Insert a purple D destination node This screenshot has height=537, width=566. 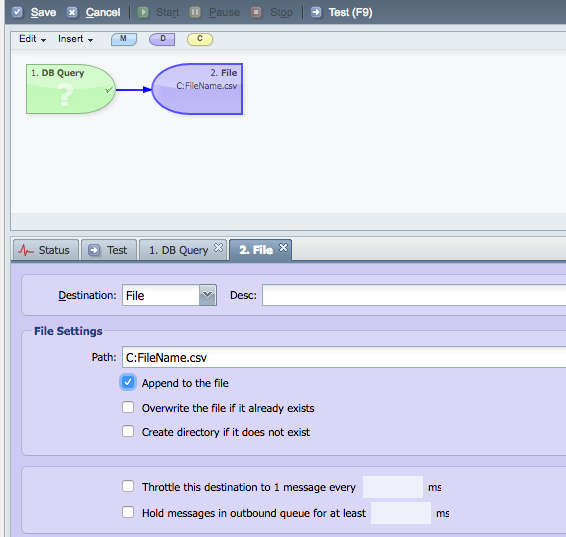click(162, 39)
